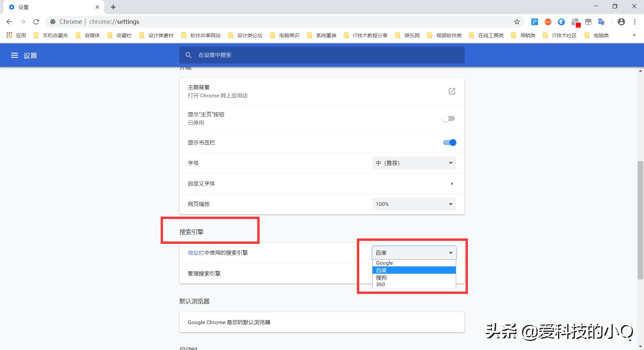644x350 pixels.
Task: Open the Google Translate extension icon
Action: (601, 21)
